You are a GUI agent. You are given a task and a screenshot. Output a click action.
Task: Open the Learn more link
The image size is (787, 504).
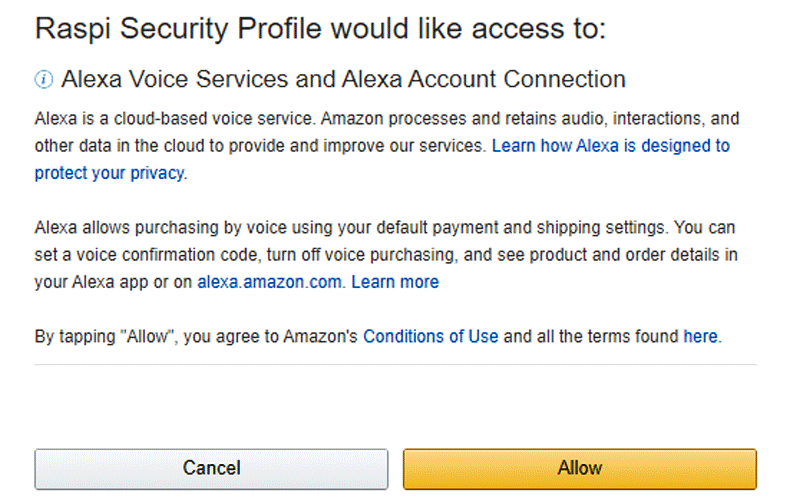[x=395, y=282]
